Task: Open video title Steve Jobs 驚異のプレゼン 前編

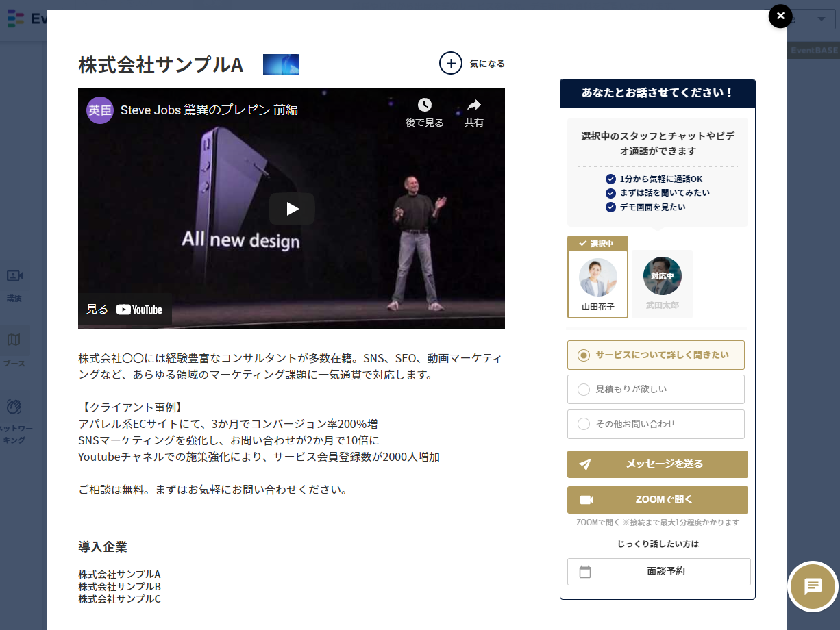Action: tap(209, 110)
